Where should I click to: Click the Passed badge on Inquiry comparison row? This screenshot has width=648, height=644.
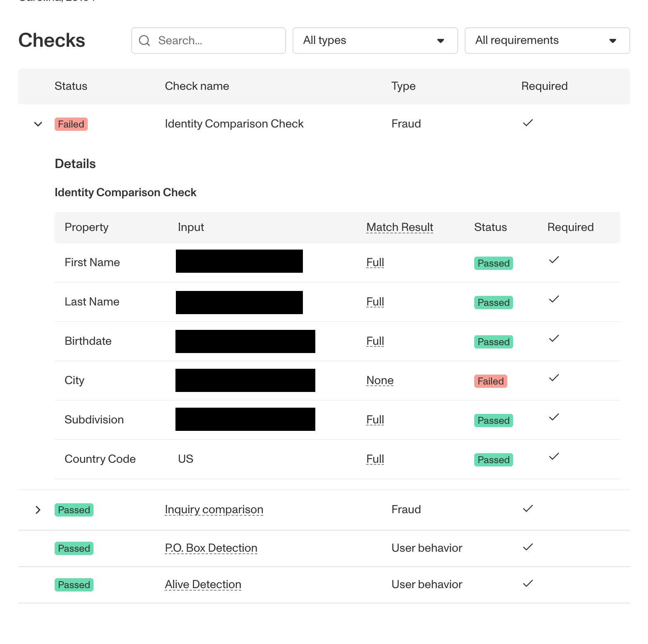pos(74,510)
